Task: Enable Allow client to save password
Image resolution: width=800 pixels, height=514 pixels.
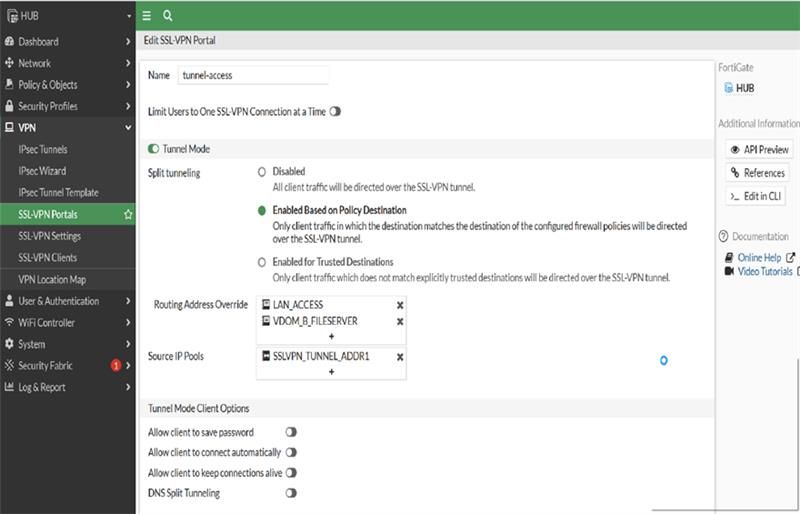Action: point(291,433)
